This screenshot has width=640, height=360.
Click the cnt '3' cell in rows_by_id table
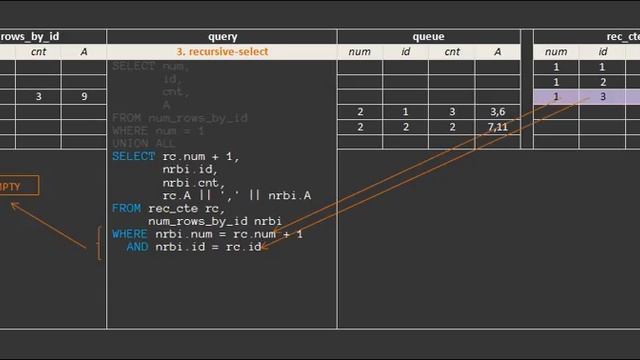[x=38, y=97]
